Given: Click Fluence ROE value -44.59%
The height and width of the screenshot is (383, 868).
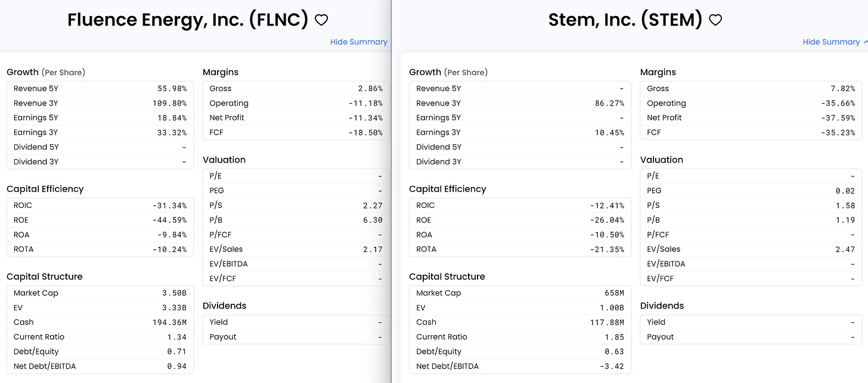Looking at the screenshot, I should (169, 220).
